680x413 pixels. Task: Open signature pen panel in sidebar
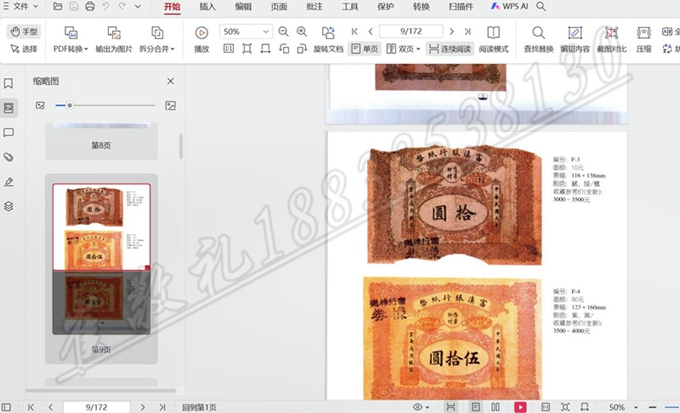click(8, 182)
